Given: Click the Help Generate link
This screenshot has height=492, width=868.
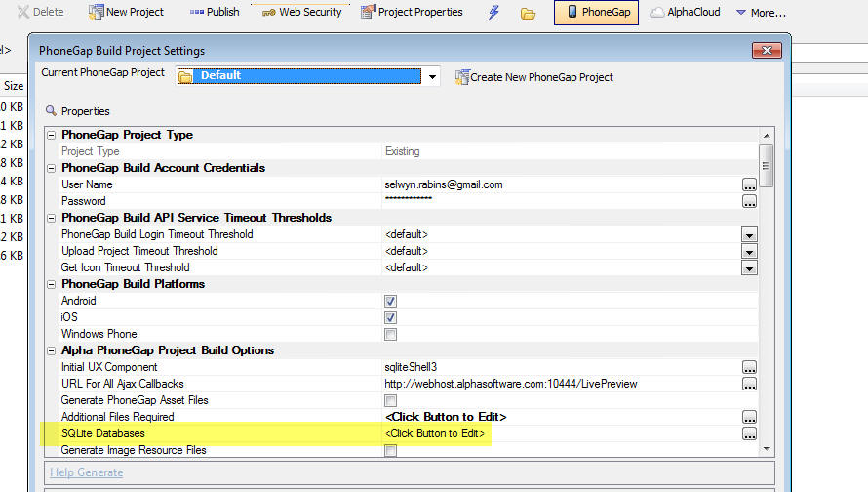Looking at the screenshot, I should coord(87,472).
